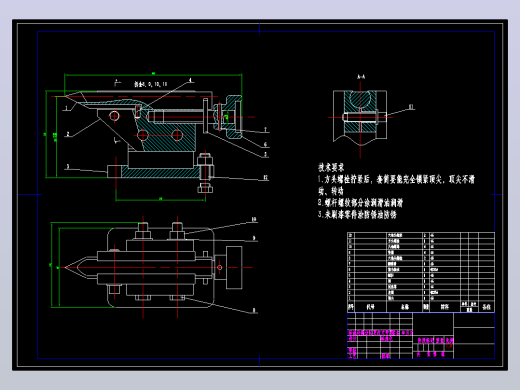Click the green overall length dimension above the front view
This screenshot has height=390, width=520.
point(153,74)
